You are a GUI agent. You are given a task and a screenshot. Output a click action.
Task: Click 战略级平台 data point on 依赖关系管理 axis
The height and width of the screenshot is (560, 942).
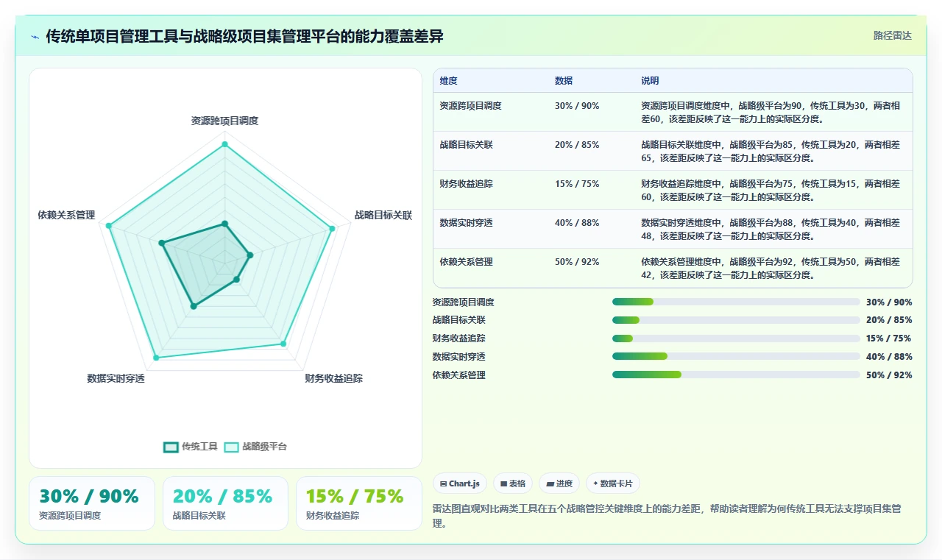click(x=109, y=226)
